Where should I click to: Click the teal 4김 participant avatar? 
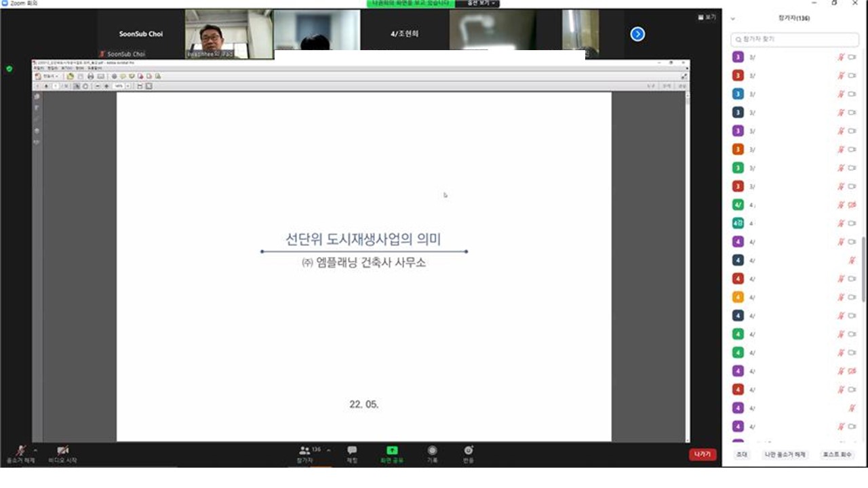point(738,223)
